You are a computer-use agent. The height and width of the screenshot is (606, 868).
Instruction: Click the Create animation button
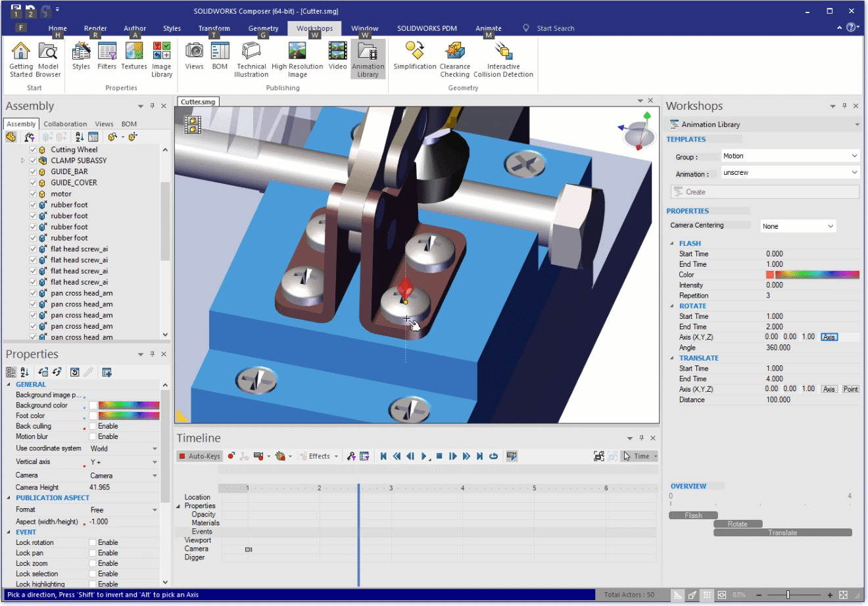(765, 192)
